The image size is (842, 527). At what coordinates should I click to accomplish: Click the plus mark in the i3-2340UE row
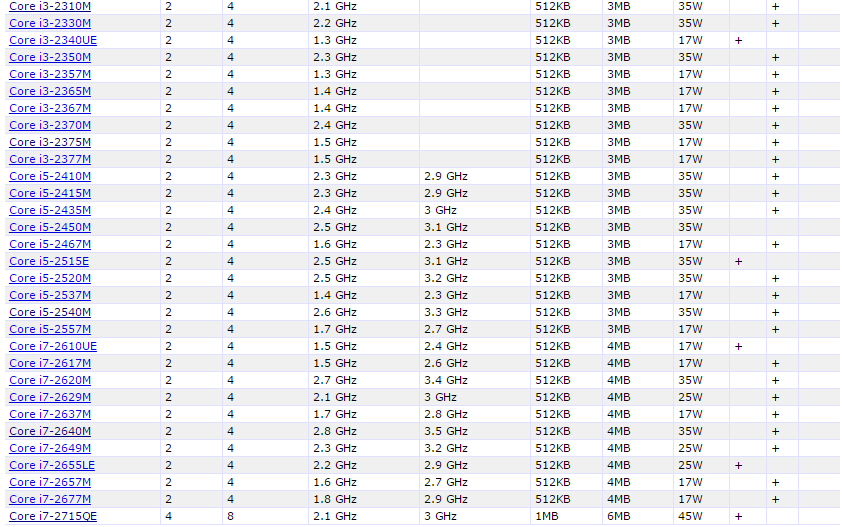click(x=738, y=40)
